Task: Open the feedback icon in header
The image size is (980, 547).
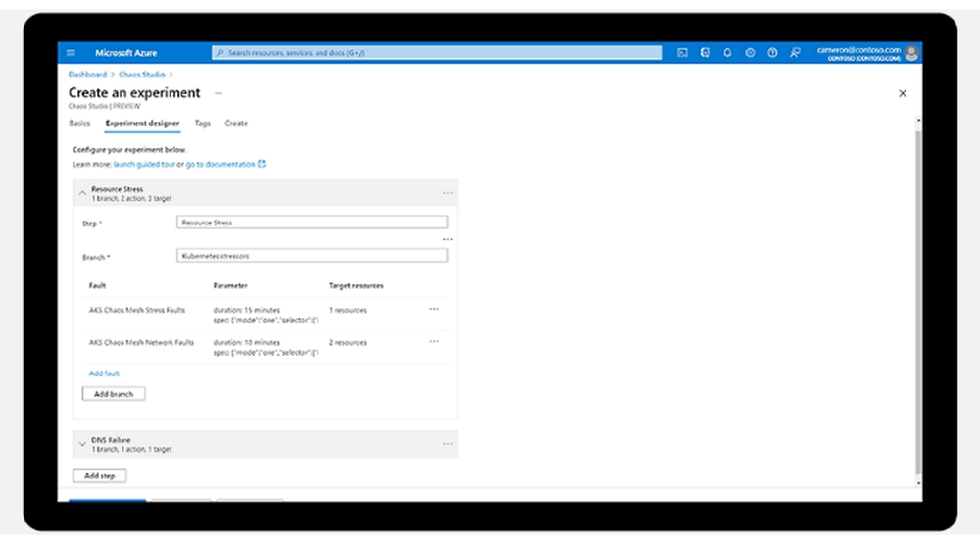Action: 795,53
